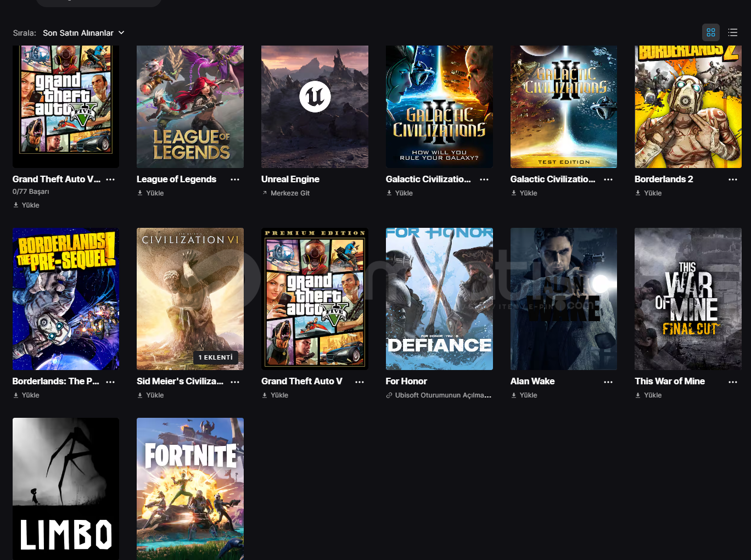
Task: Click Yükle under Borderlands: The Pre-Sequel
Action: coord(26,395)
